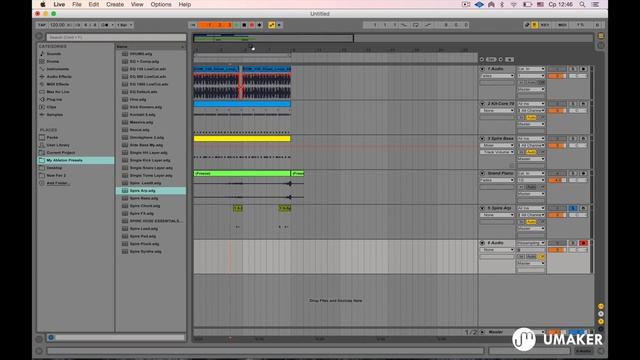The image size is (640, 360).
Task: Select the Spire Chord.adg preset
Action: pos(145,206)
